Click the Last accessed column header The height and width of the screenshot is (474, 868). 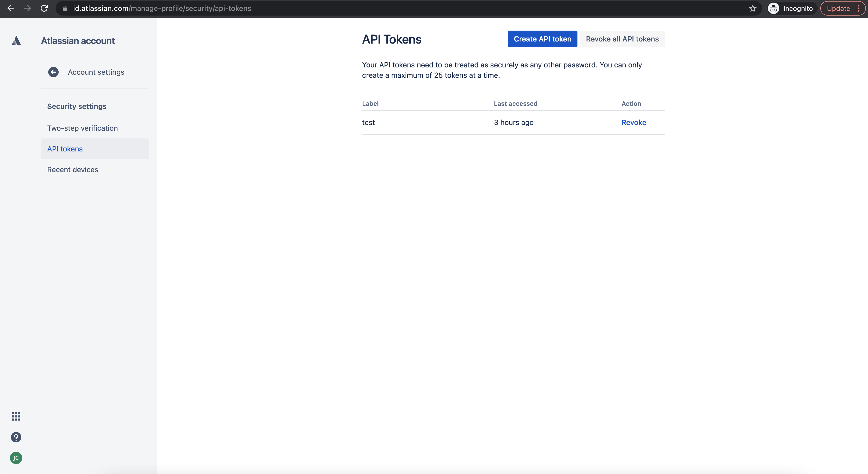click(515, 104)
